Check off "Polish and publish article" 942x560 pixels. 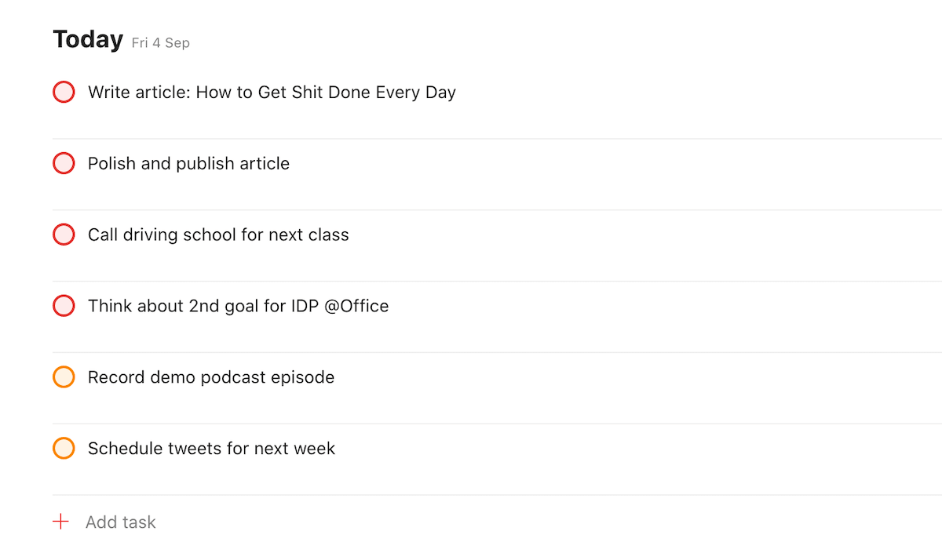(64, 163)
